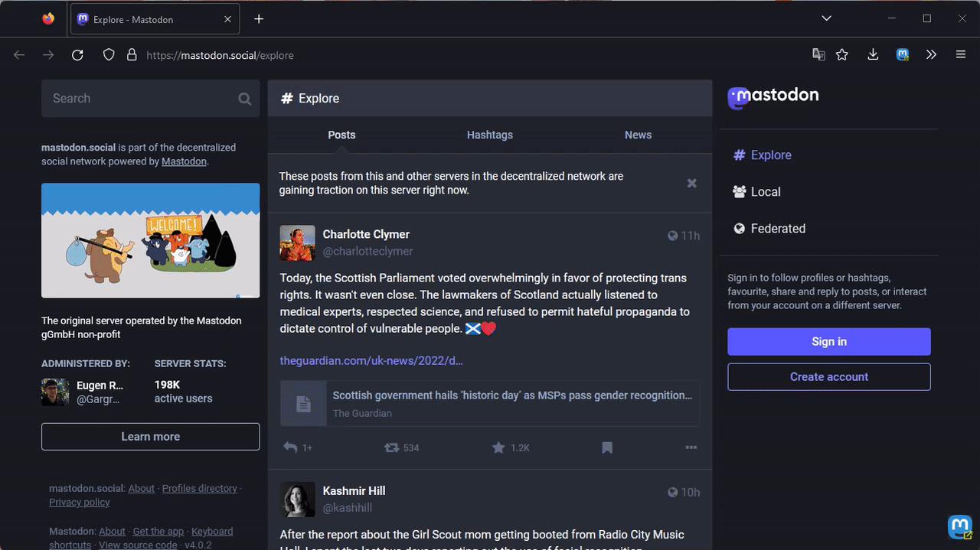This screenshot has height=550, width=980.
Task: Click the Firefox logo icon
Action: click(48, 19)
